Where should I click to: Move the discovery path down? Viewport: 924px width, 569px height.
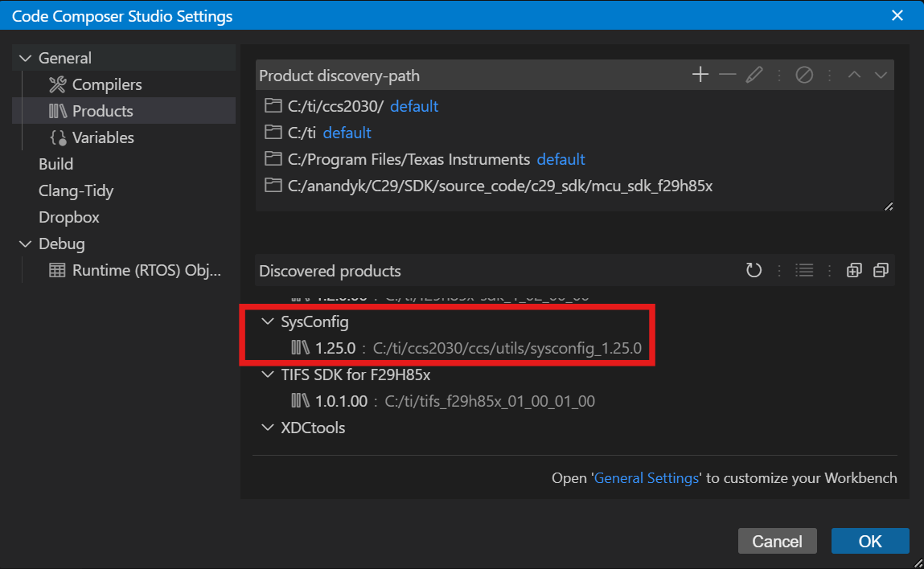(x=881, y=74)
